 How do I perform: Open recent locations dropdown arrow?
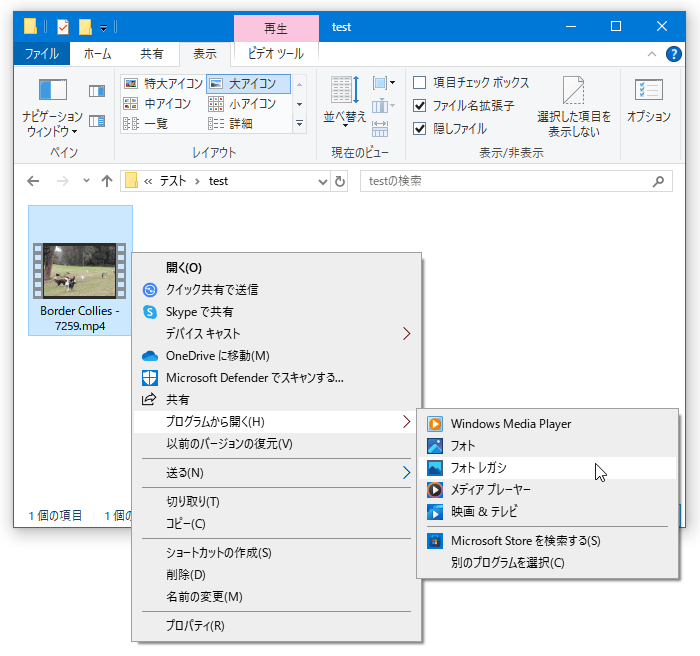click(86, 181)
